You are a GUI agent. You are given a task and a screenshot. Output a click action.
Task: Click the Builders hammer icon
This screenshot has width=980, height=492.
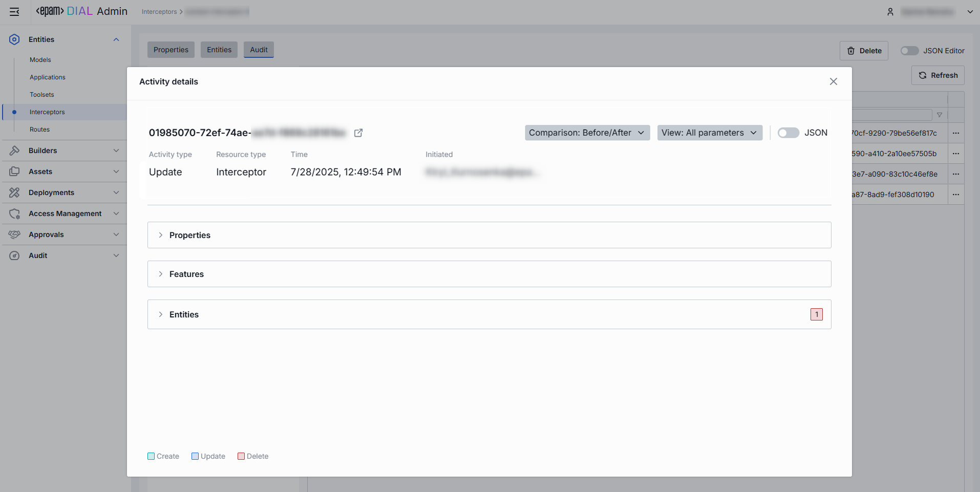click(x=14, y=151)
